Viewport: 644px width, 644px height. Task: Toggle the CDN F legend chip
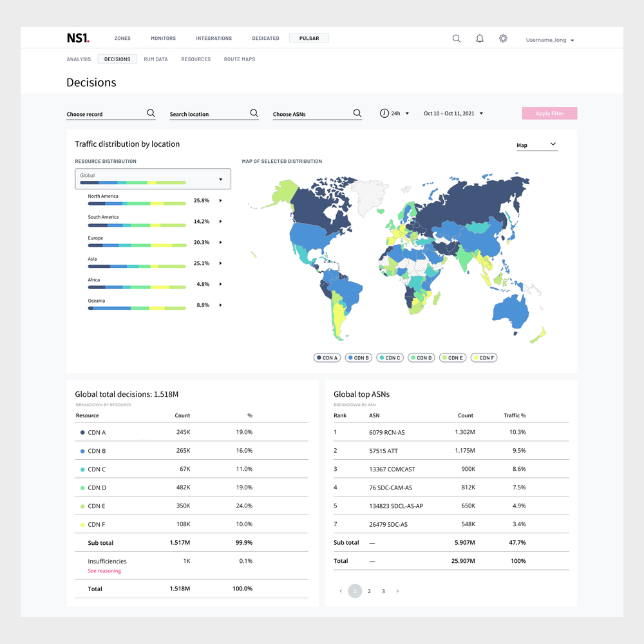click(x=484, y=357)
